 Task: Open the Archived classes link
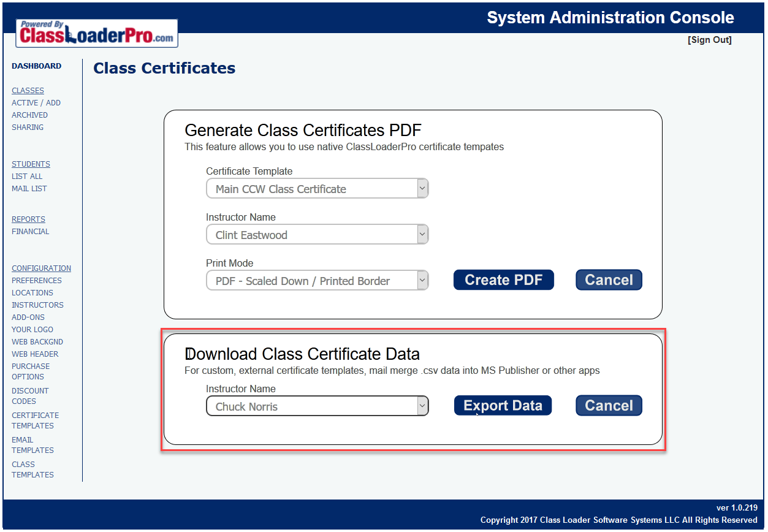(29, 115)
